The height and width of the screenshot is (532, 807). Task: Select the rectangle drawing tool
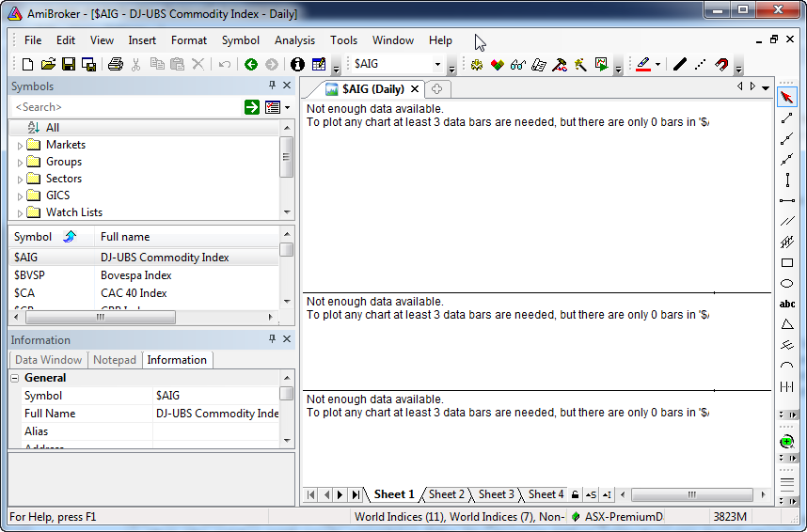787,263
